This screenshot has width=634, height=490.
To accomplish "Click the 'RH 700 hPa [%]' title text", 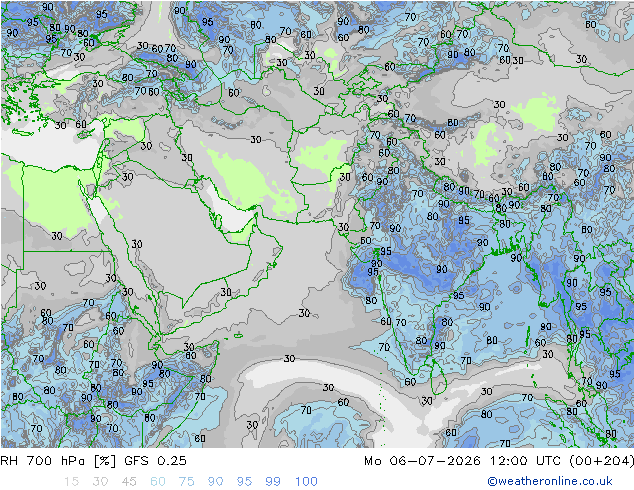I will pyautogui.click(x=59, y=460).
